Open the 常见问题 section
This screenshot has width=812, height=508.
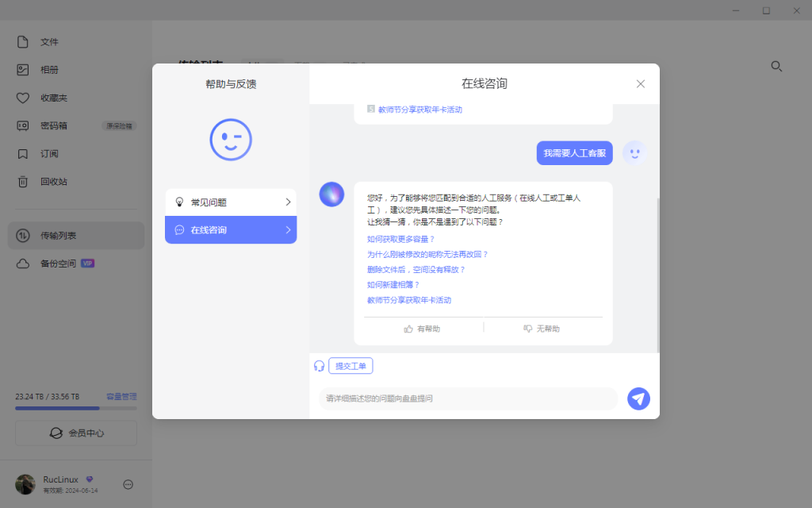coord(231,202)
